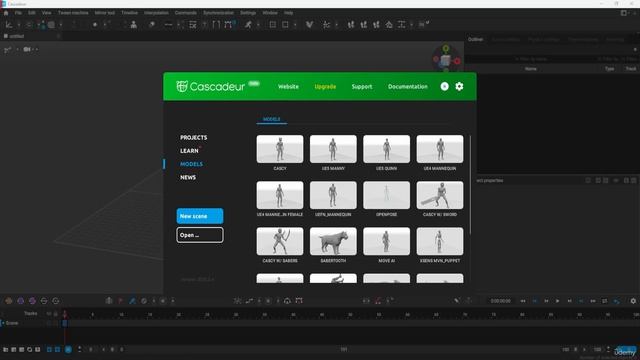Click the viewport camera icon
The width and height of the screenshot is (640, 360).
pos(27,49)
